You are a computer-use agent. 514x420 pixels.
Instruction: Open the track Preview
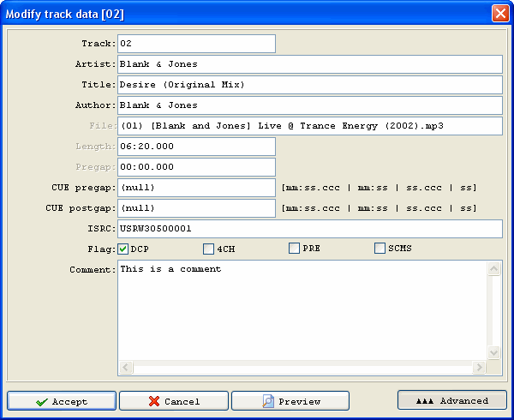coord(290,401)
